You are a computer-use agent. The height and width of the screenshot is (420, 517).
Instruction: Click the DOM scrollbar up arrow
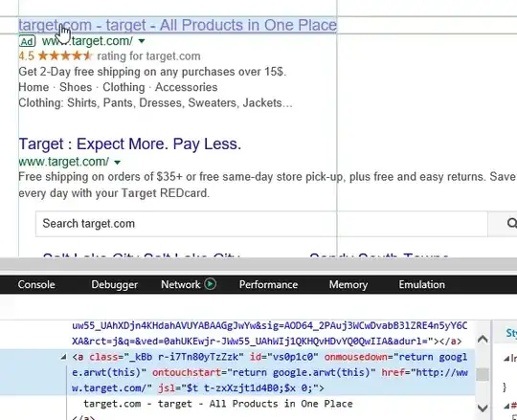[483, 339]
